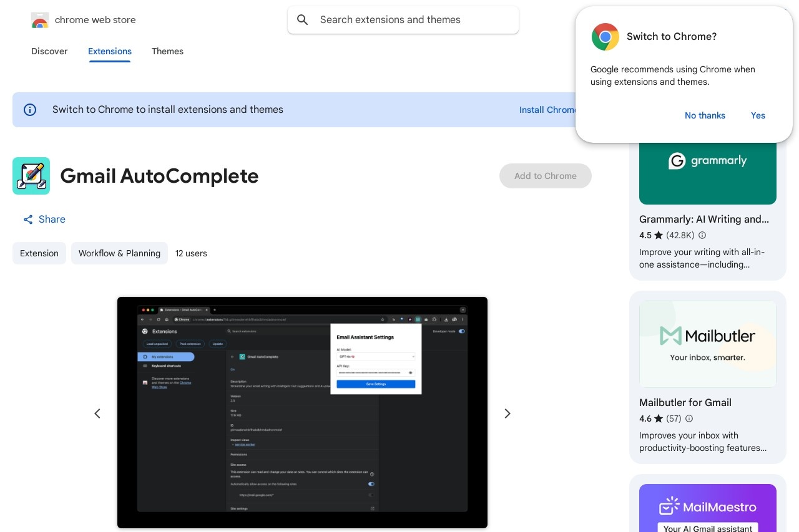
Task: Select the Extension category chip
Action: click(x=39, y=253)
